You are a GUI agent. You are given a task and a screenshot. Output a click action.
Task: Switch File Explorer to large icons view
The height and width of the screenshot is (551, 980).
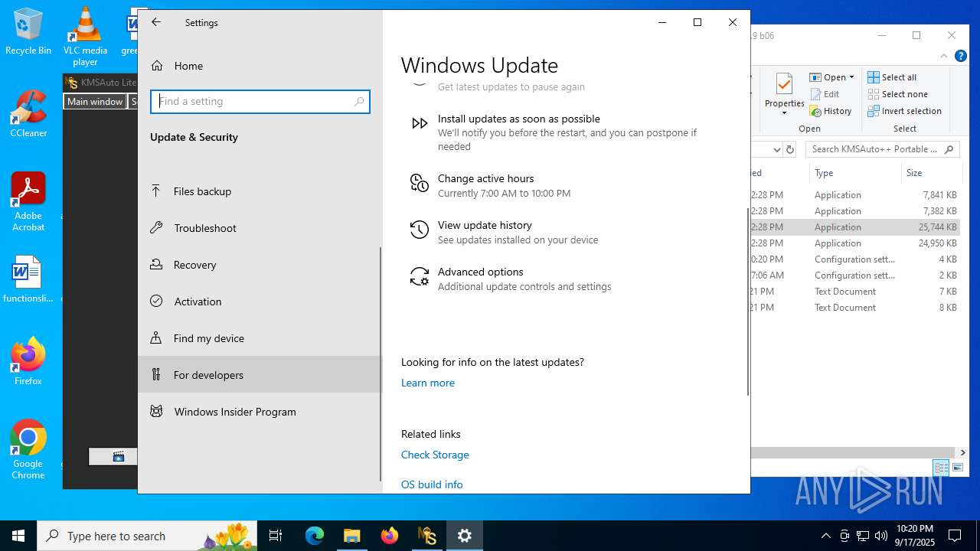[957, 468]
